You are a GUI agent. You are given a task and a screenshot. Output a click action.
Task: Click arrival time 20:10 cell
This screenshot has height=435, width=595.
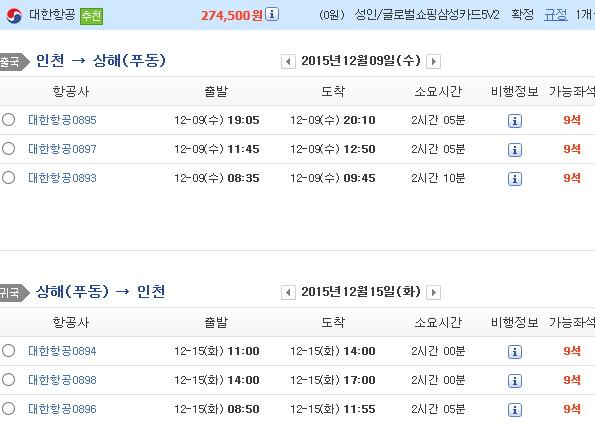(333, 120)
